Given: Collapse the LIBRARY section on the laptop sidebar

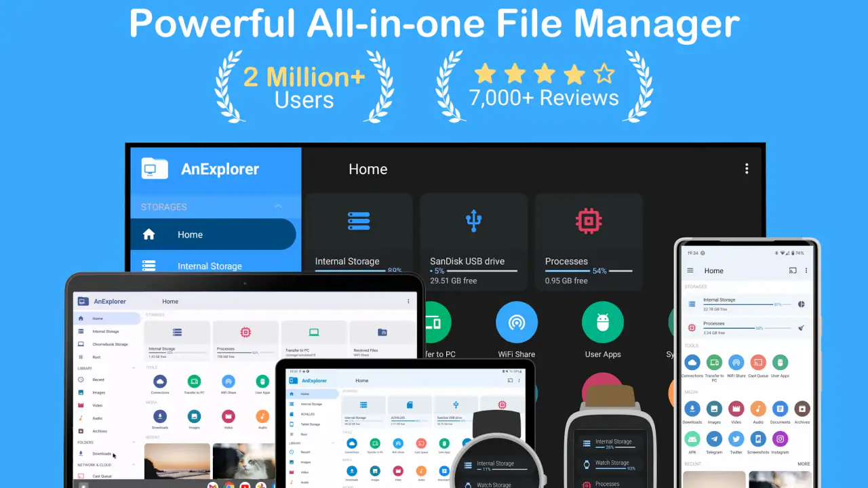Looking at the screenshot, I should pos(133,369).
